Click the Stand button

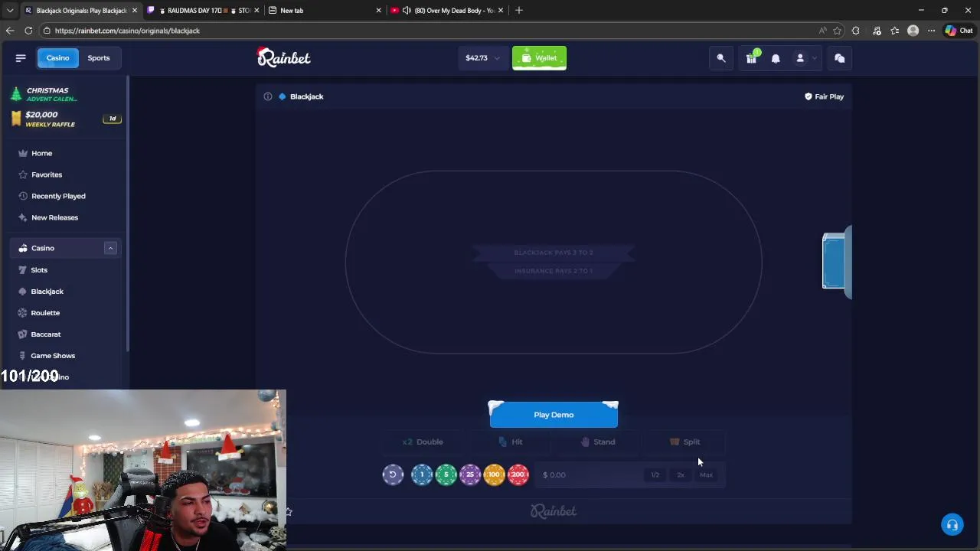point(598,442)
